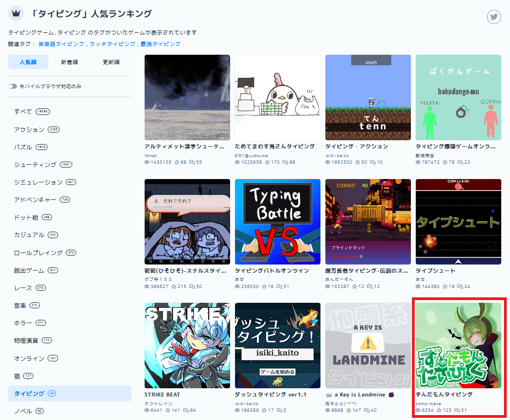The height and width of the screenshot is (420, 510).
Task: Click comment icon showing 88
Action: point(285,162)
